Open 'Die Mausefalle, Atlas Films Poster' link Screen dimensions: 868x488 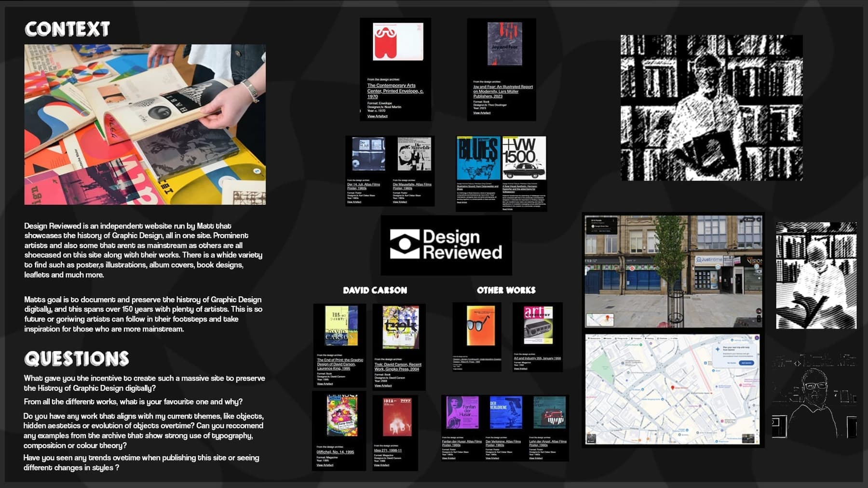tap(412, 186)
